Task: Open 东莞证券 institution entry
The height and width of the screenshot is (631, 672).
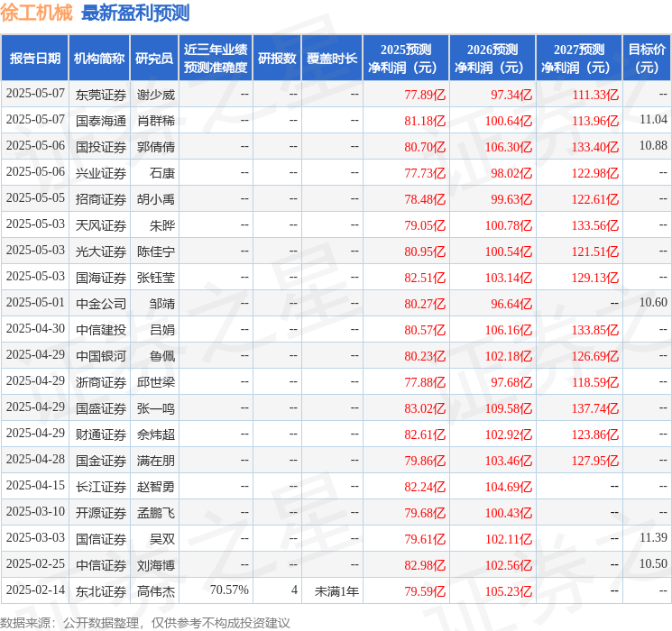Action: 100,94
